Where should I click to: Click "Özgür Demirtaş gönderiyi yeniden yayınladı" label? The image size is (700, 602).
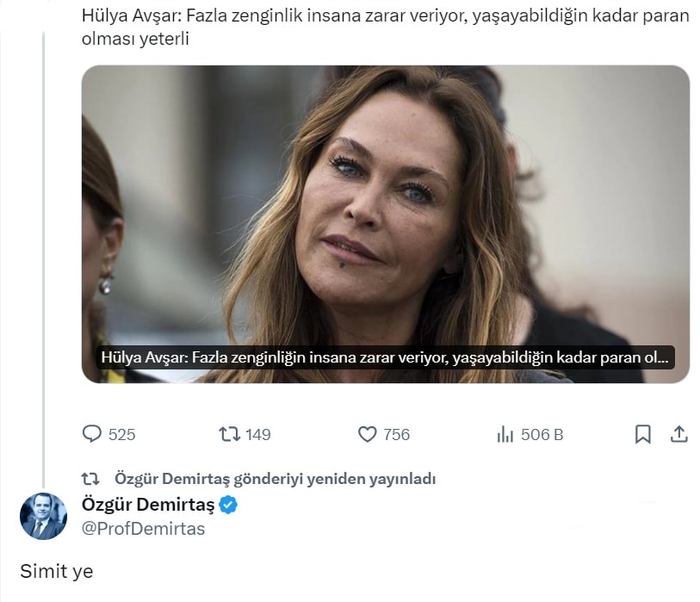pyautogui.click(x=275, y=479)
